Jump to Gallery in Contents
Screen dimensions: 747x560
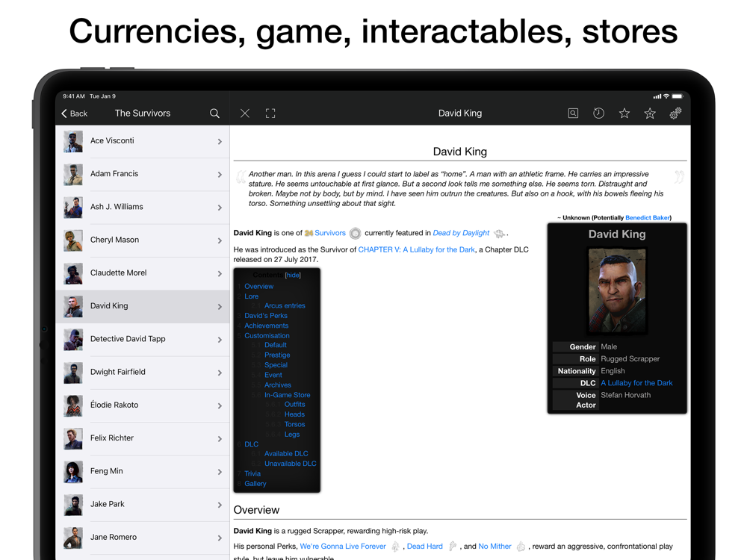(x=255, y=484)
